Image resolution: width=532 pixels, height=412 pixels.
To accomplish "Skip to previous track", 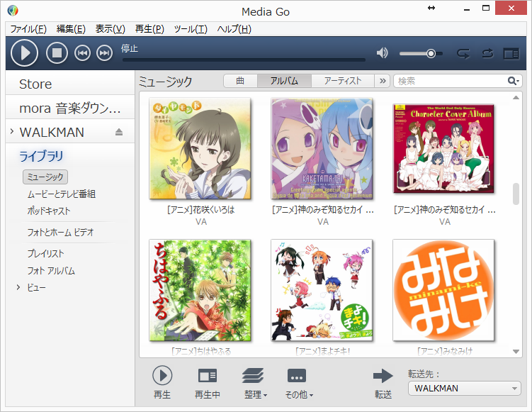I will 82,53.
